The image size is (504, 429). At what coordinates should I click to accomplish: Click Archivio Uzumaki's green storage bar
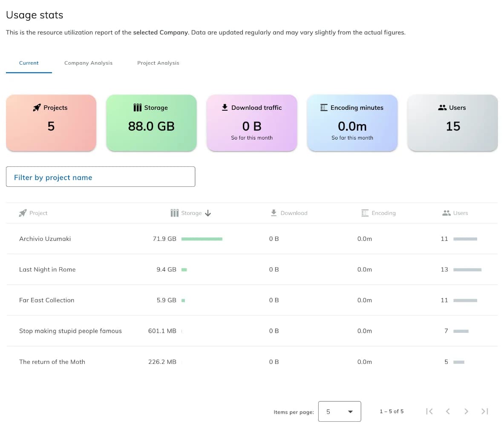[x=202, y=239]
